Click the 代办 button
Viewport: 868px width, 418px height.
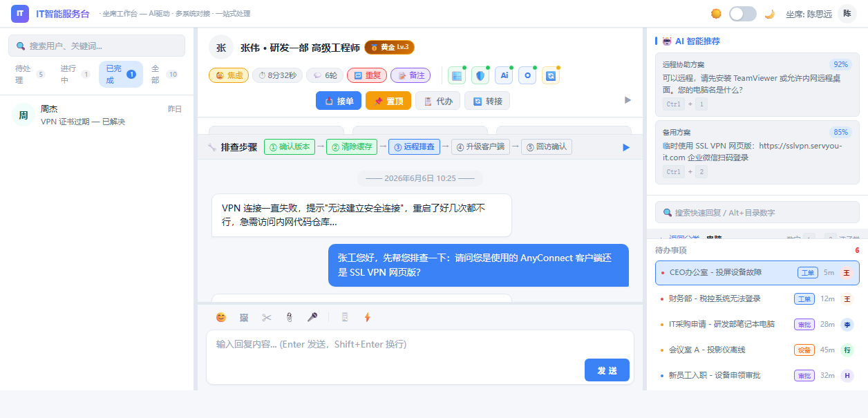click(x=438, y=101)
